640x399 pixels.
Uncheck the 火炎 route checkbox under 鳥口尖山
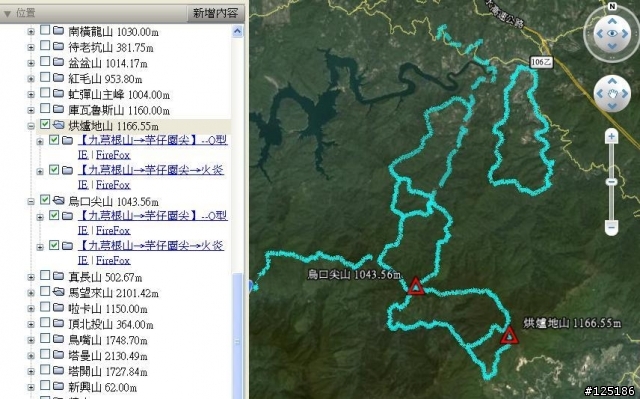tap(54, 244)
